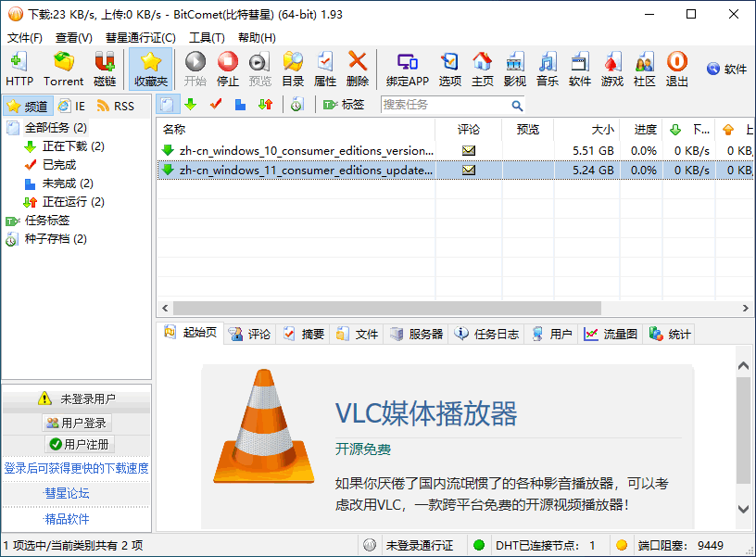
Task: Click the 用户注册 button
Action: [80, 444]
